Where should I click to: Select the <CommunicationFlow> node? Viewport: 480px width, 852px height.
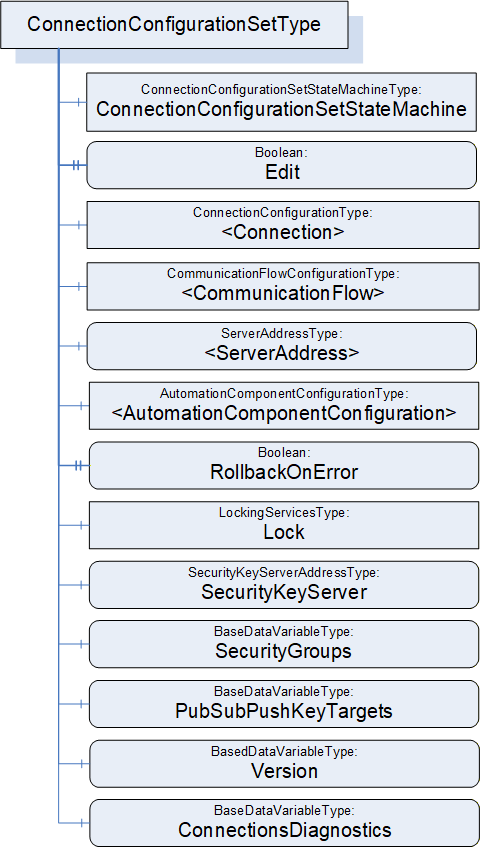283,286
